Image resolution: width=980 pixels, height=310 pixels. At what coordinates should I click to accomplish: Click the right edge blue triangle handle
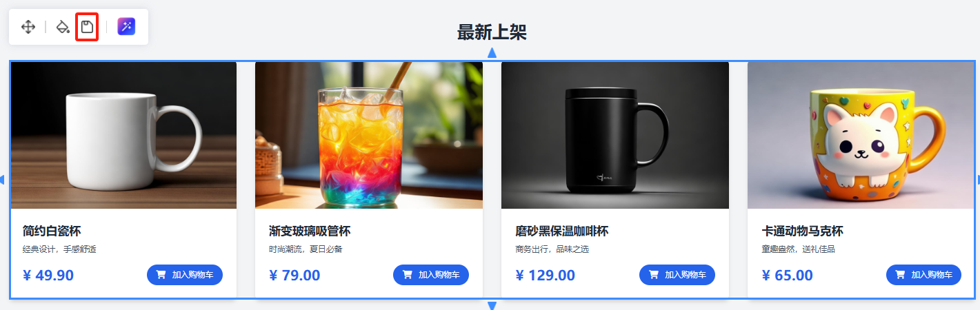(x=977, y=179)
